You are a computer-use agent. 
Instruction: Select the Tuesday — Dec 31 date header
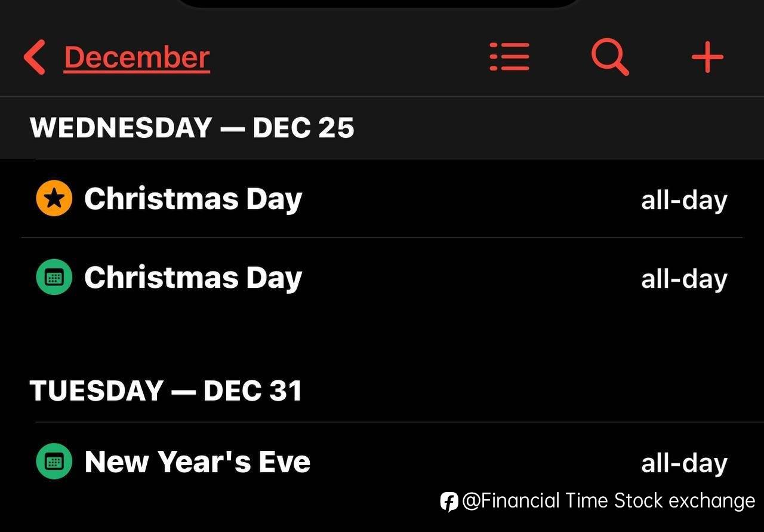(166, 390)
